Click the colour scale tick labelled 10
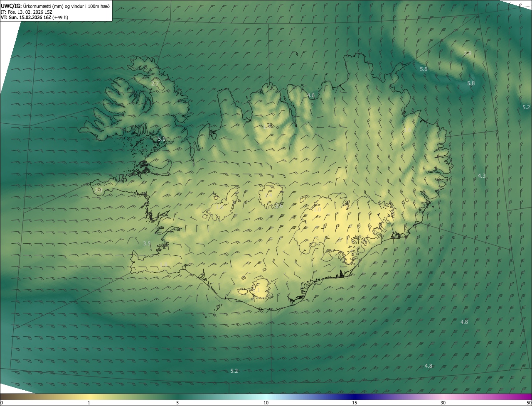The image size is (532, 406). [x=266, y=403]
